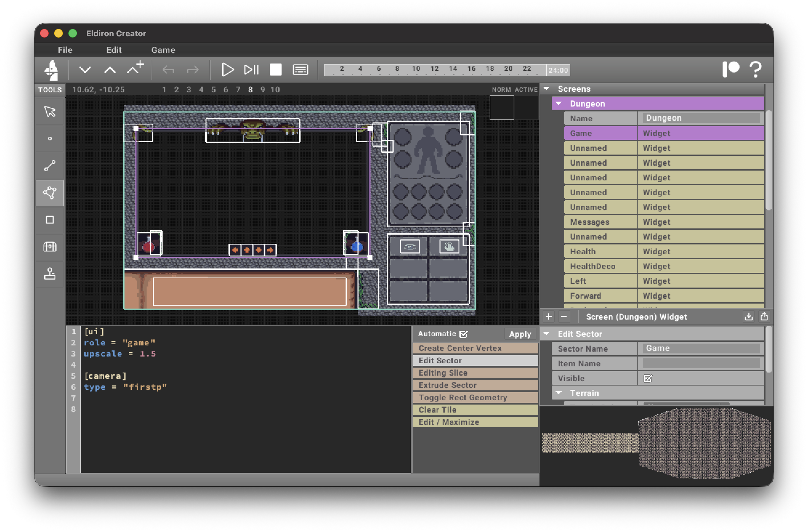This screenshot has height=532, width=808.
Task: Click hour 12 on the timeline
Action: tap(434, 70)
